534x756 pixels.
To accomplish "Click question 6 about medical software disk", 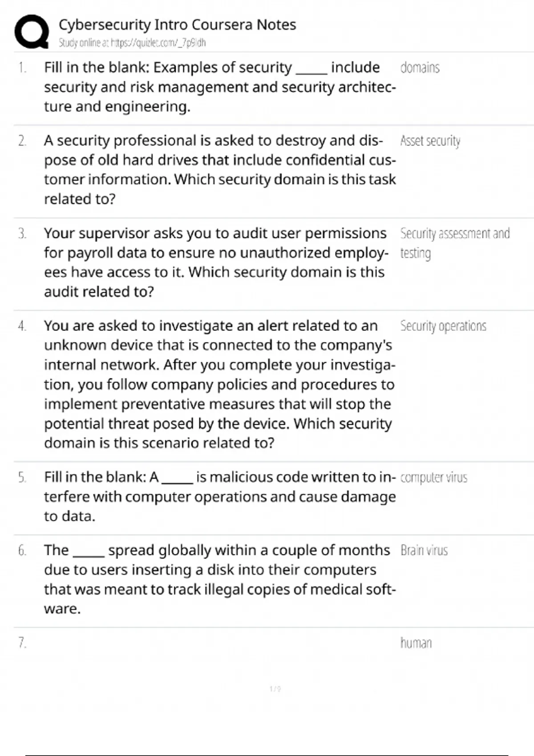I will click(220, 579).
